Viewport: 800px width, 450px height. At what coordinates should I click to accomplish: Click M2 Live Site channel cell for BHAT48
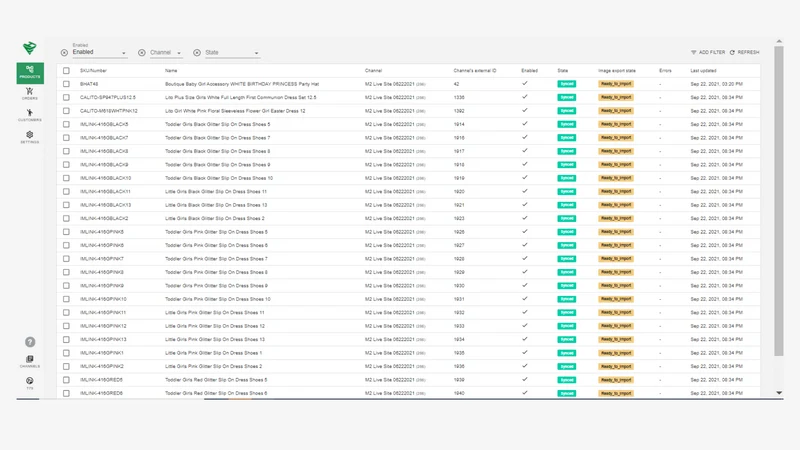(395, 84)
